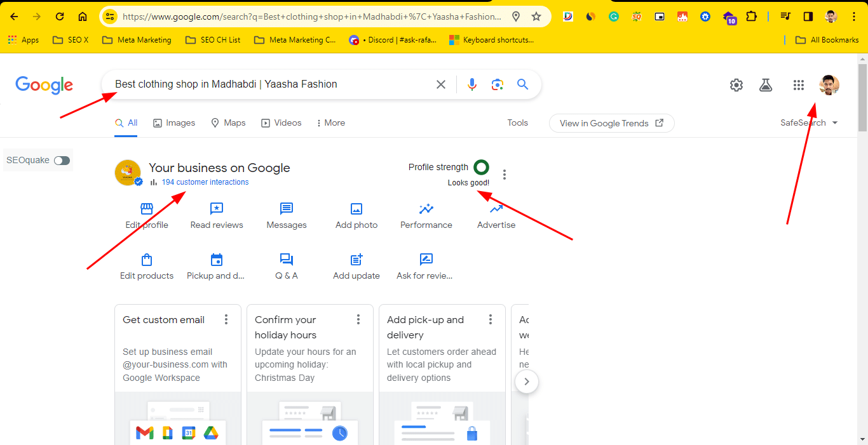
Task: Open the browser side panel icon
Action: pos(808,17)
